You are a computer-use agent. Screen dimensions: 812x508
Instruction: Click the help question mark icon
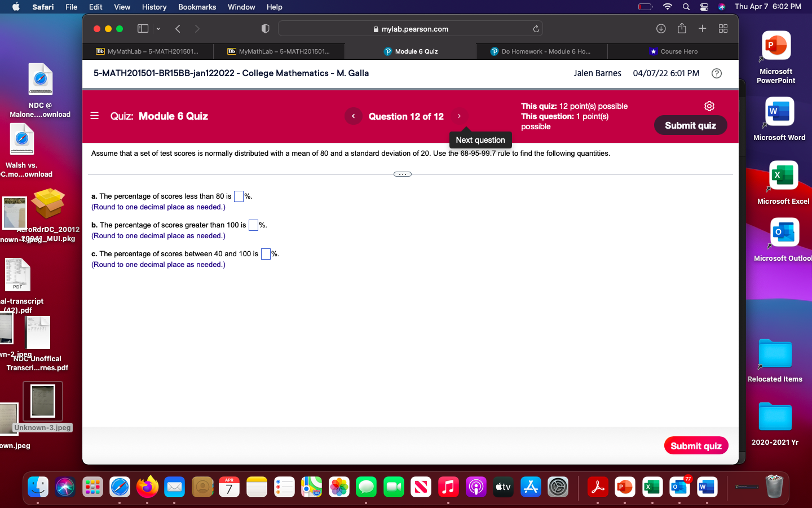tap(717, 73)
